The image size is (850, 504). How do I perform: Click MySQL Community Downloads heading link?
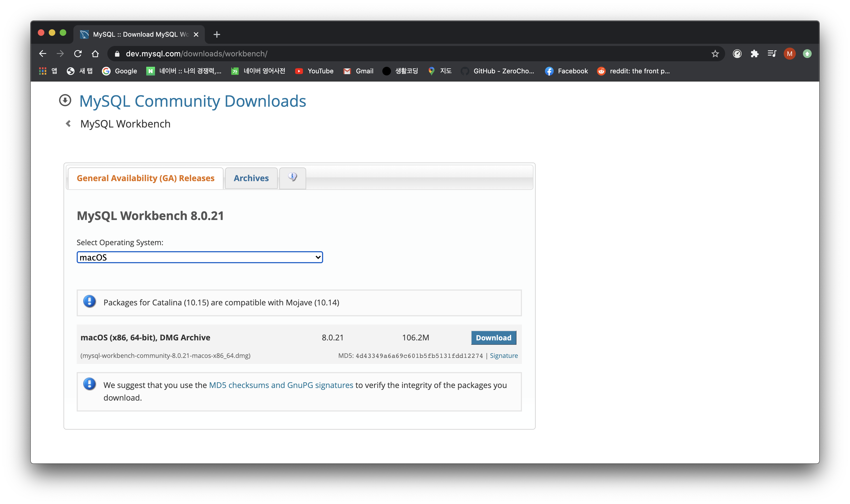coord(192,101)
